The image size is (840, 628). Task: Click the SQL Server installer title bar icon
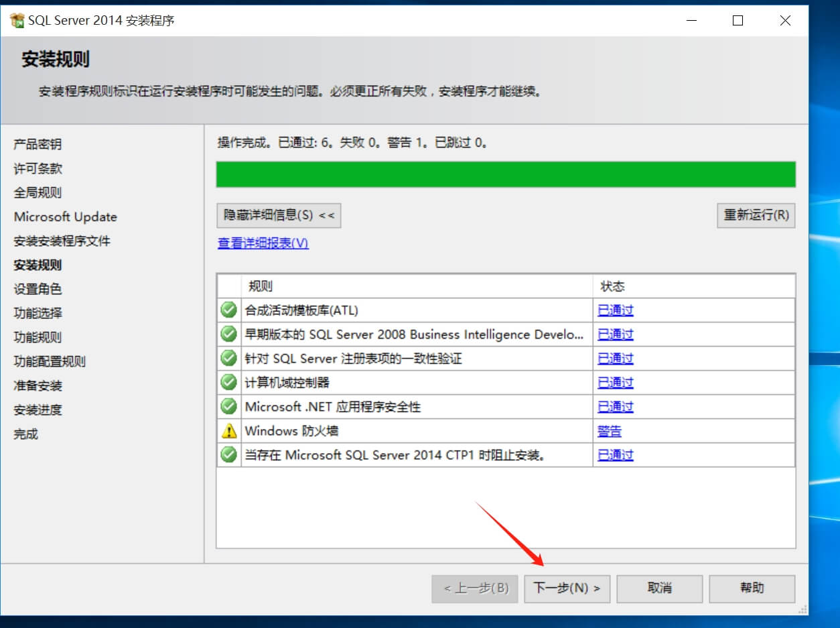point(17,21)
